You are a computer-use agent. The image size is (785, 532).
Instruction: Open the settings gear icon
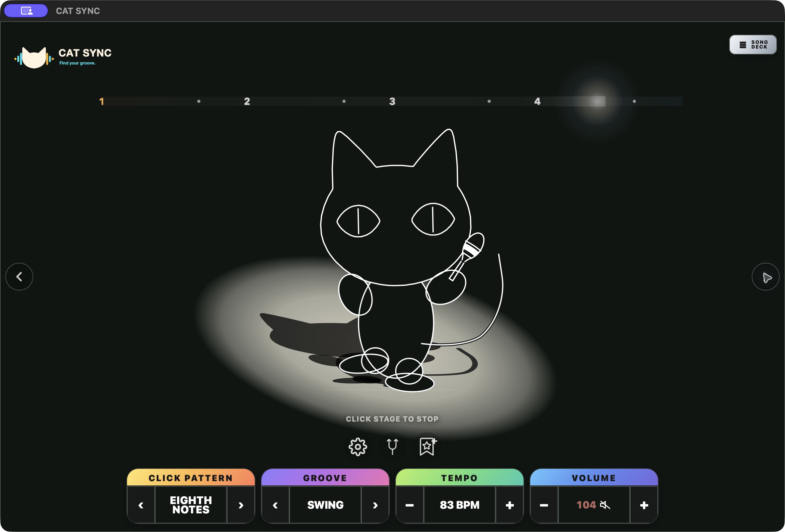358,447
